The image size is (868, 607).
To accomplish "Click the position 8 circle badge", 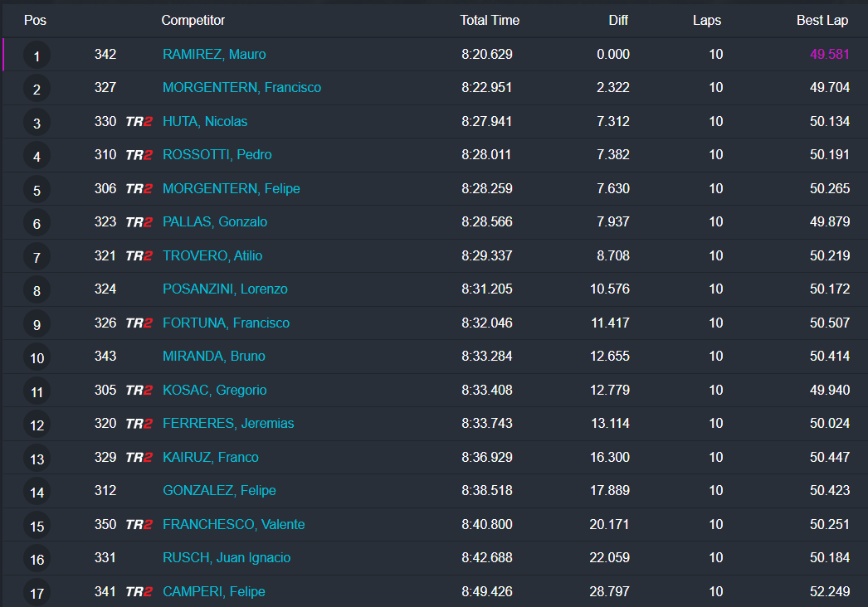I will [37, 291].
